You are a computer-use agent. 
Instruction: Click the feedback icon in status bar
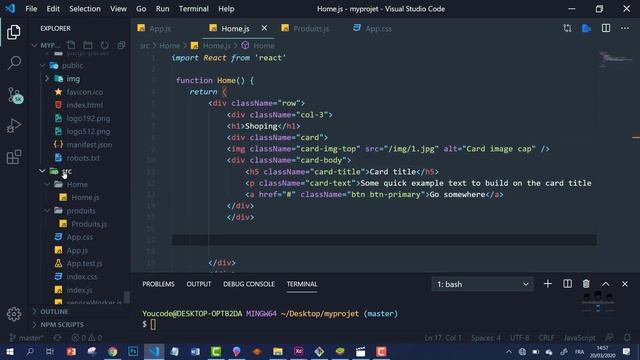[609, 338]
